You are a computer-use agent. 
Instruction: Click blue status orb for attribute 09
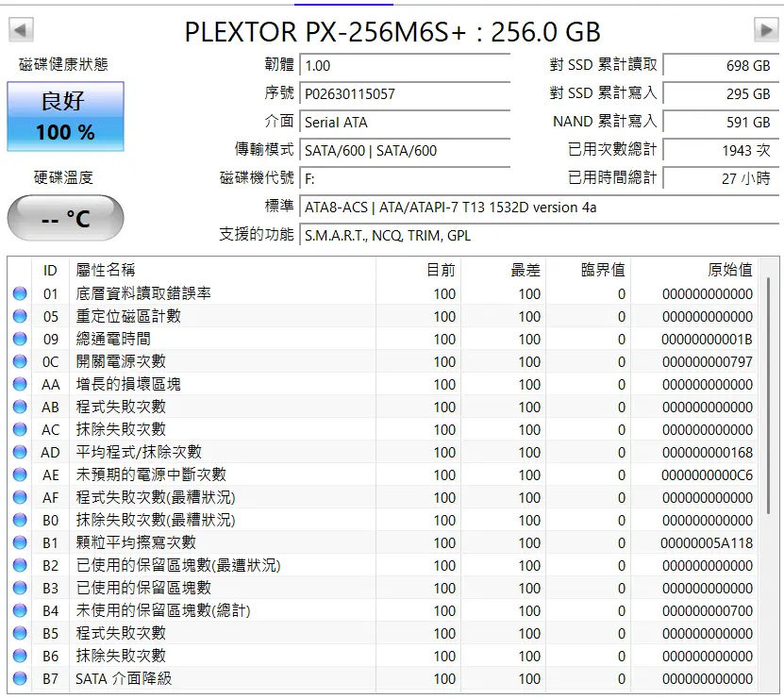pos(20,339)
